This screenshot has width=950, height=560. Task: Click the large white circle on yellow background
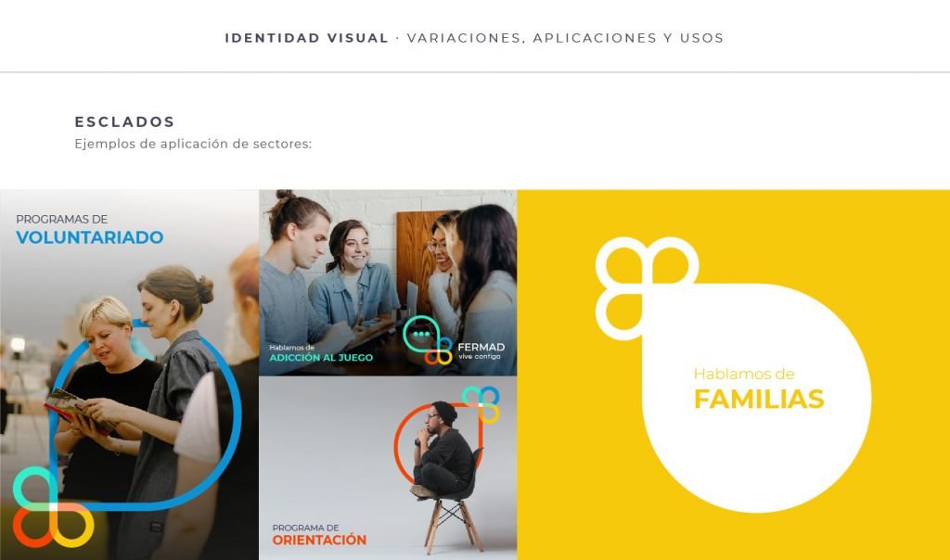[757, 398]
